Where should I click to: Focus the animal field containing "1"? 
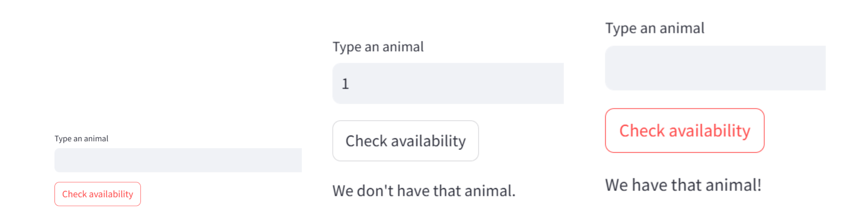click(448, 83)
